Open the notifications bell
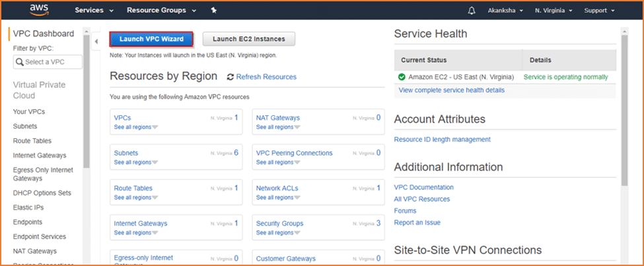644x266 pixels. [471, 11]
